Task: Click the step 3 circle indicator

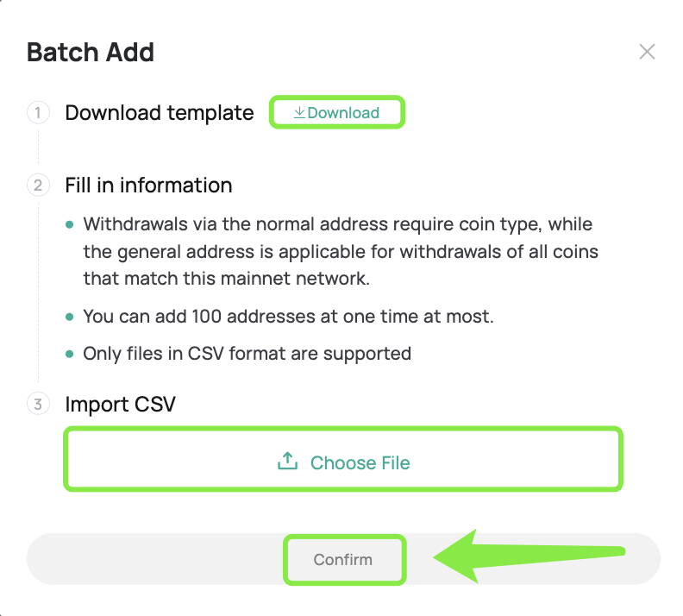Action: 38,404
